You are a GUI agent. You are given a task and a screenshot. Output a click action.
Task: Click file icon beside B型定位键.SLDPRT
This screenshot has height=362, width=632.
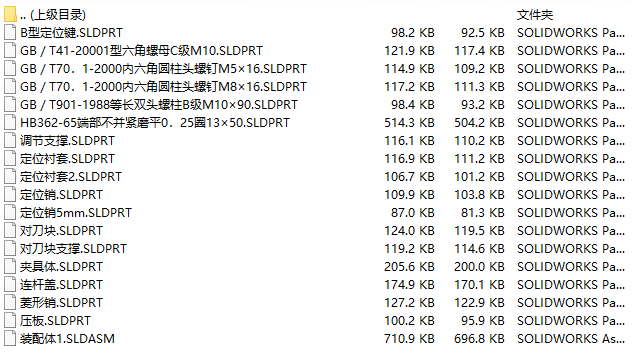click(10, 33)
